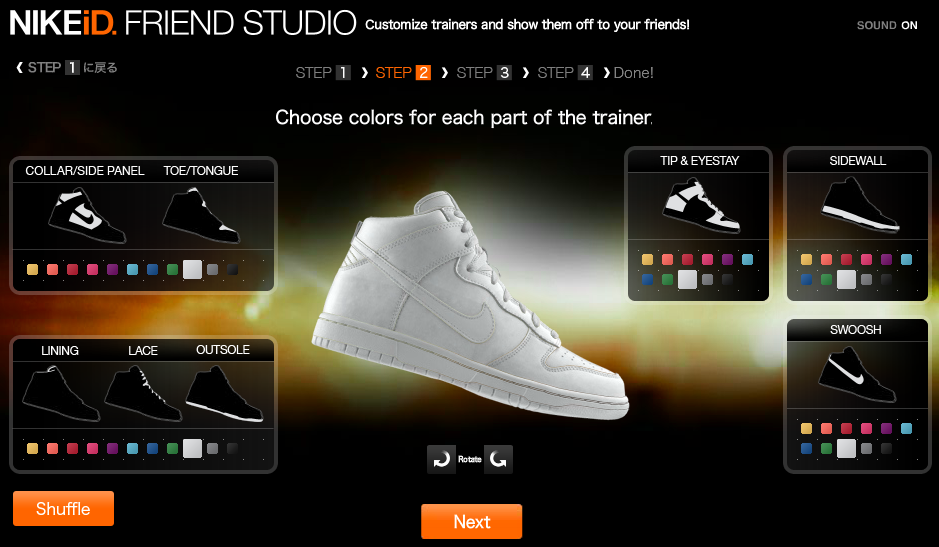Click the Sidewall shoe preview icon
This screenshot has width=939, height=547.
(x=859, y=205)
